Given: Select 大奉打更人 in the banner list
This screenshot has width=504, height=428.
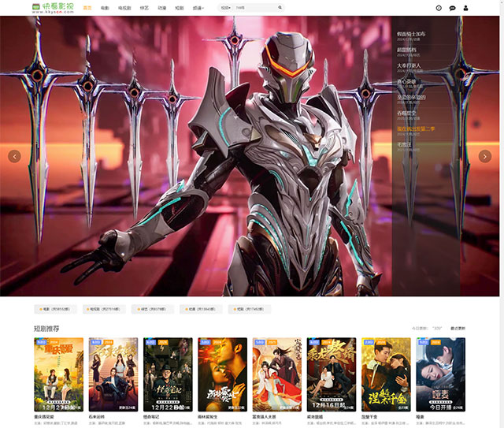Looking at the screenshot, I should (x=409, y=65).
